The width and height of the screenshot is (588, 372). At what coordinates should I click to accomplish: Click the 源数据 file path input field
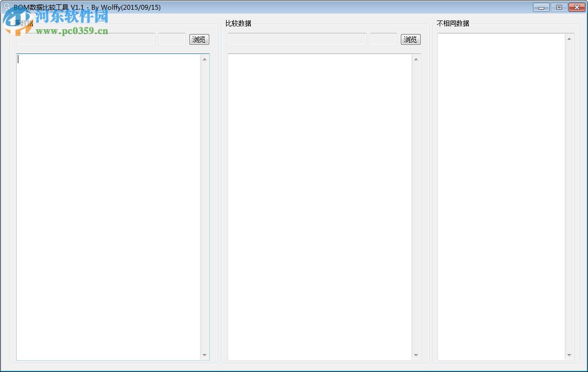85,39
